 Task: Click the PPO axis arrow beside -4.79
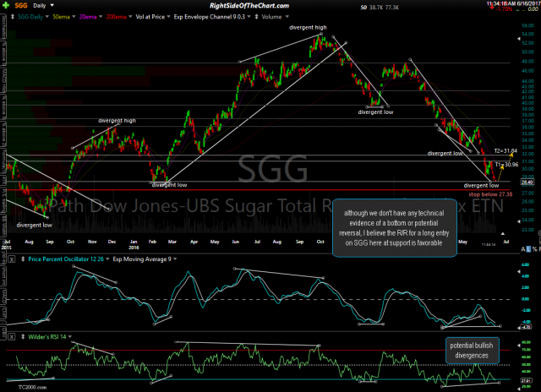tap(518, 329)
